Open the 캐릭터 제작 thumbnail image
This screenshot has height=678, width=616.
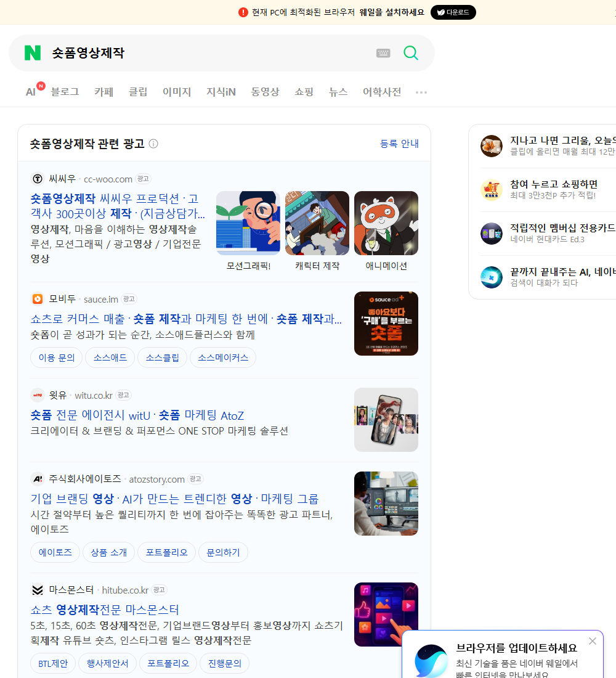(317, 223)
